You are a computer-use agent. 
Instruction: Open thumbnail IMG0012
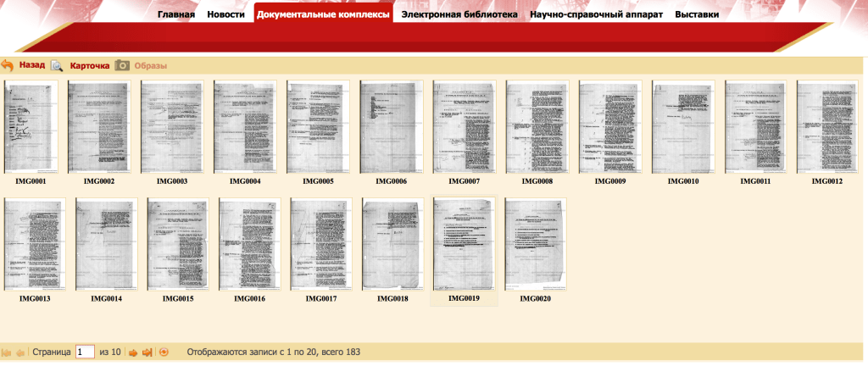(x=826, y=126)
